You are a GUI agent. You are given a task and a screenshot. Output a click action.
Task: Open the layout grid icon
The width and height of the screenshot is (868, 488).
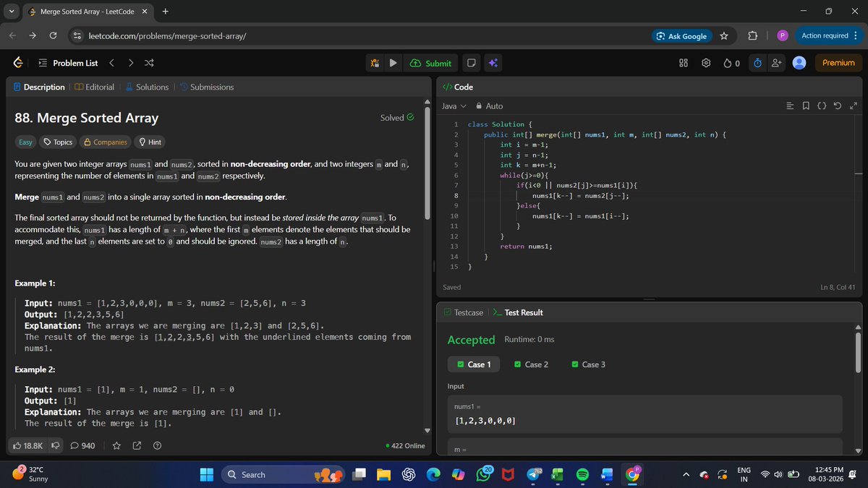pyautogui.click(x=684, y=63)
